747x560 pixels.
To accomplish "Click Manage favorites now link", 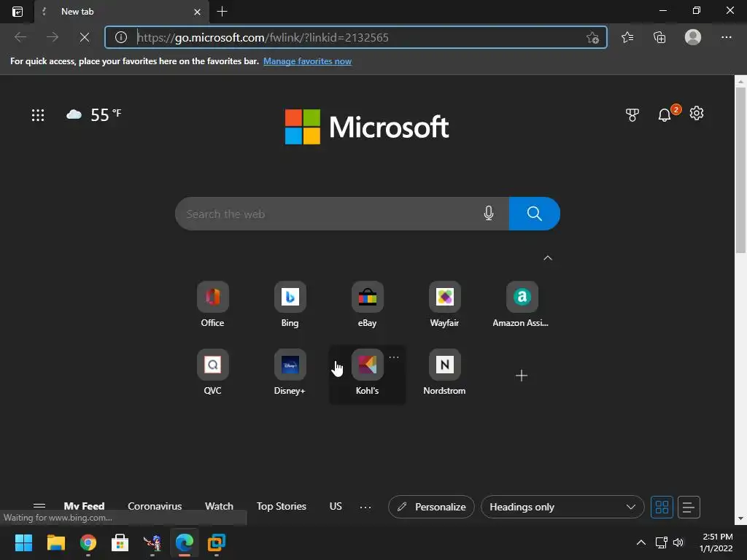I will (307, 61).
